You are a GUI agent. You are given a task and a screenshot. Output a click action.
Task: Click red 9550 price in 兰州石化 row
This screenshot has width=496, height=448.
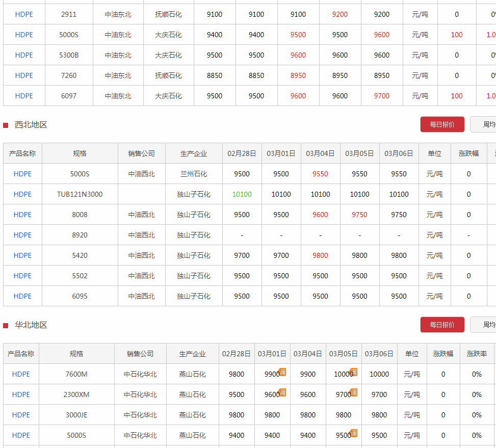pos(321,174)
